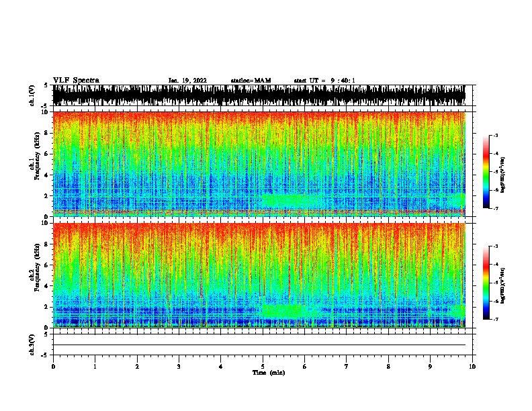Click the ch.2 color bar's log PSD title
532x411 pixels.
[x=503, y=285]
